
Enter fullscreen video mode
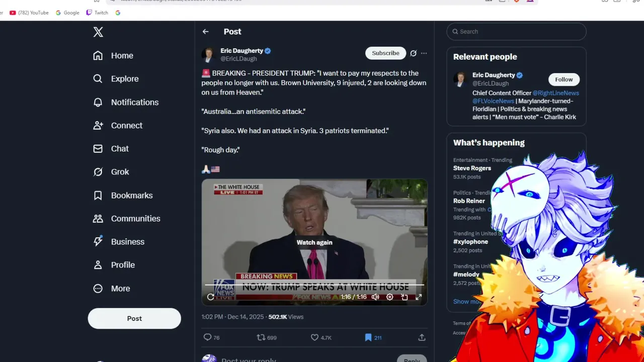[x=419, y=297]
